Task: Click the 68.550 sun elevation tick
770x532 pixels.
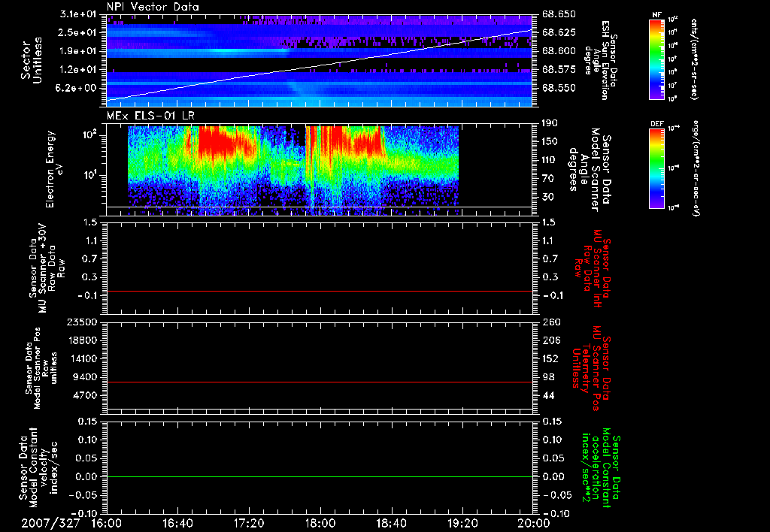Action: point(559,88)
